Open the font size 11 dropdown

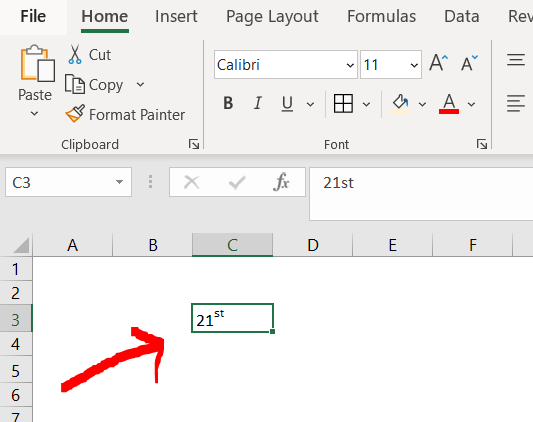[414, 65]
